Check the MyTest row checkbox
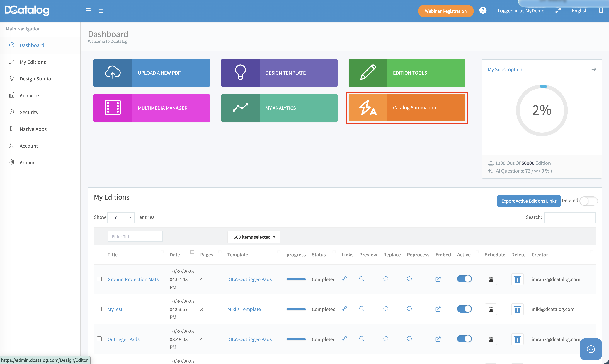The width and height of the screenshot is (609, 364). click(x=99, y=309)
